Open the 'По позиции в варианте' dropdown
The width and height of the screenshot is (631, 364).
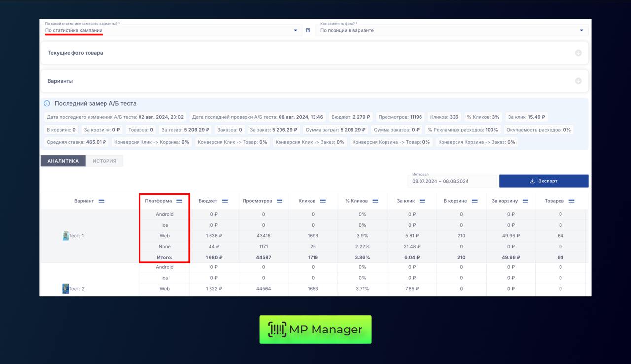point(451,30)
